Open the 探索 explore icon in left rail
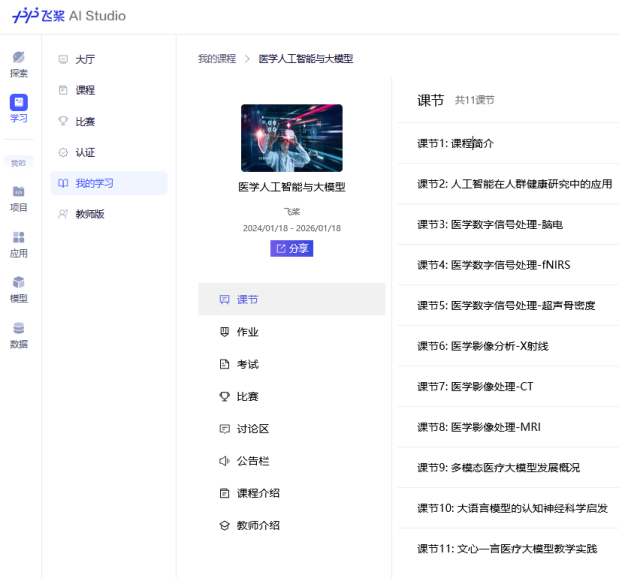 (19, 57)
